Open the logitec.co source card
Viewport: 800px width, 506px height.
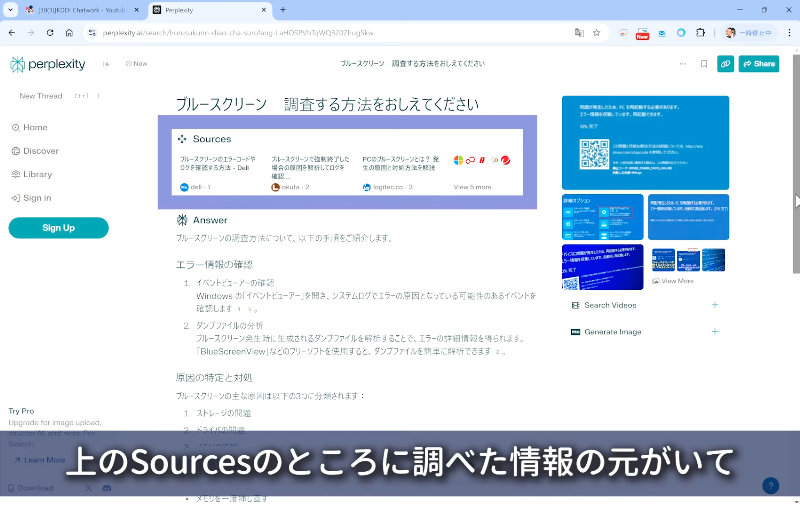[402, 173]
